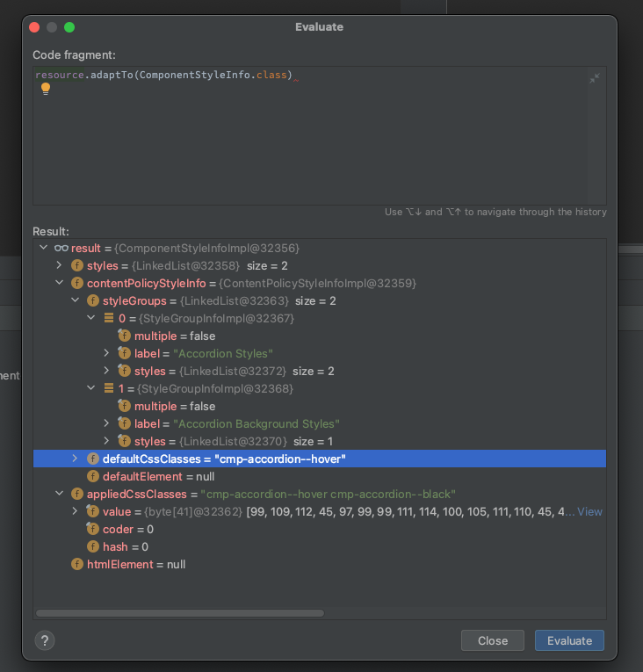The height and width of the screenshot is (672, 643).
Task: Open the View link for byte array
Action: (x=589, y=511)
